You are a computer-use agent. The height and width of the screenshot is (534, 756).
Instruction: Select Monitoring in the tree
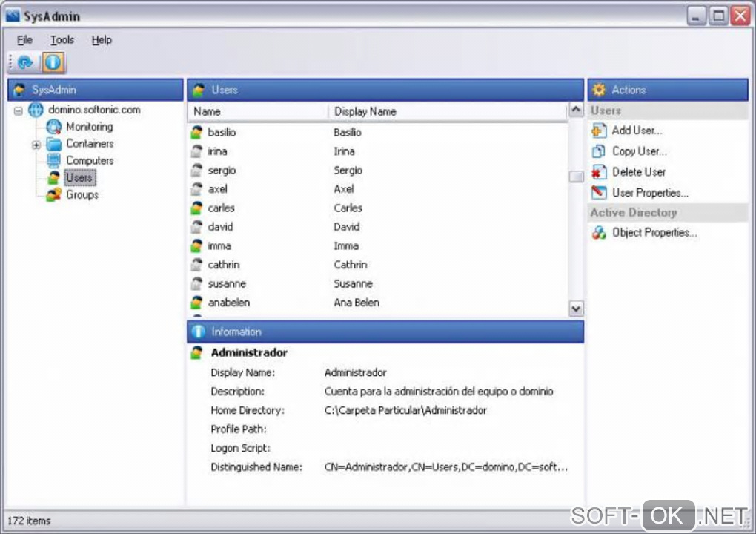(89, 127)
